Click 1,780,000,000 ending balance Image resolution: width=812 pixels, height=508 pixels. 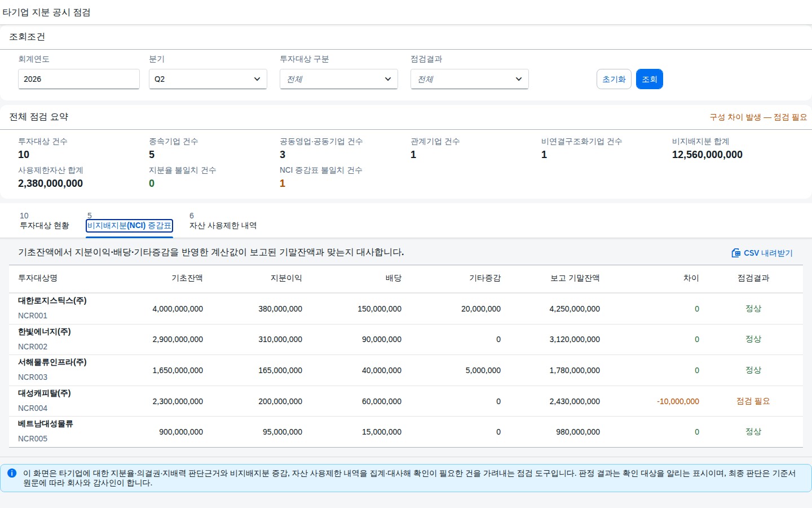click(x=575, y=370)
